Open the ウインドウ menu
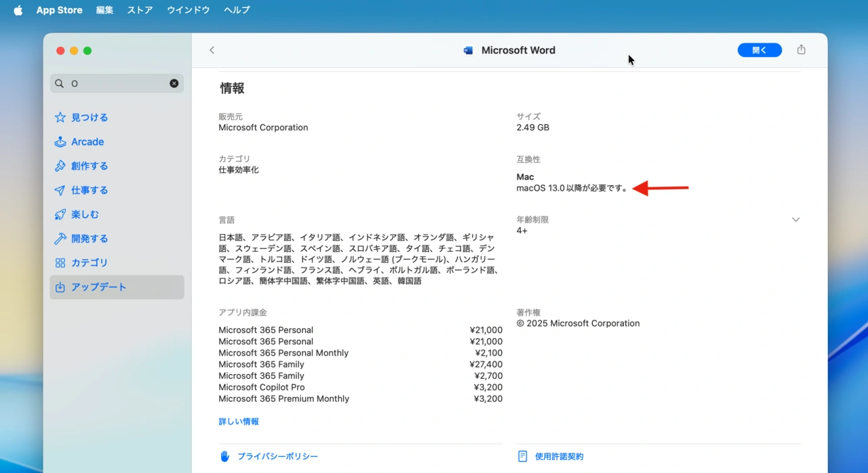 coord(188,10)
